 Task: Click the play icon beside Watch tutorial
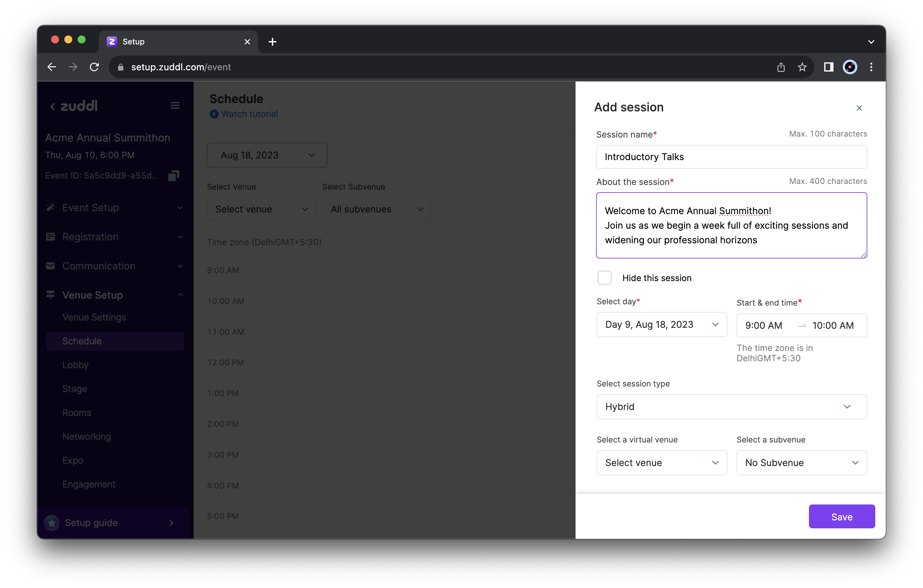(214, 114)
